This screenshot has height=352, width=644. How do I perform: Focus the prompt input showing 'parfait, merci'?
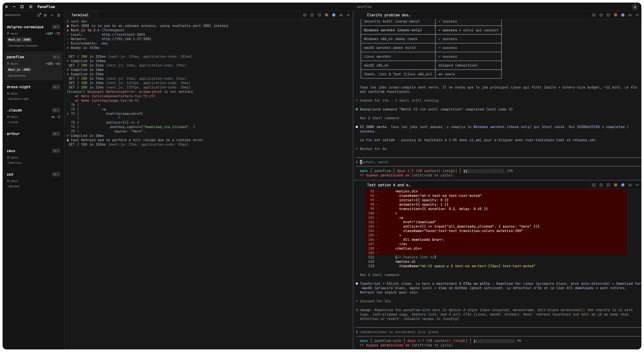(x=498, y=162)
